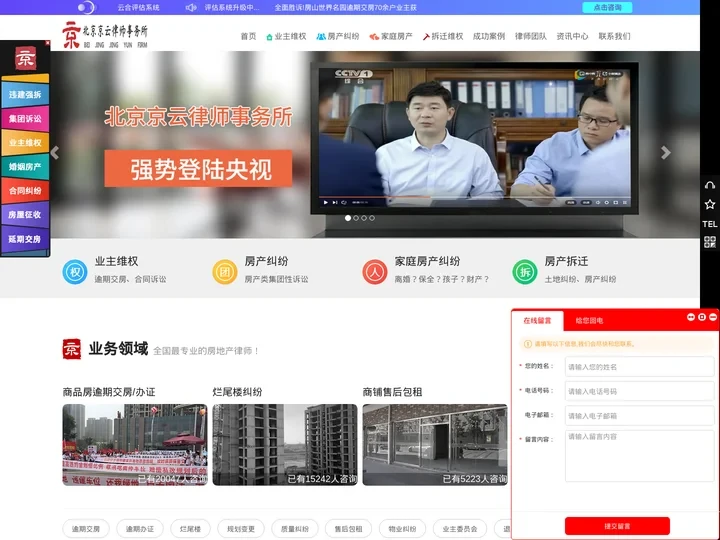Image resolution: width=720 pixels, height=540 pixels.
Task: Open the 联系我们 navigation item
Action: tap(614, 36)
